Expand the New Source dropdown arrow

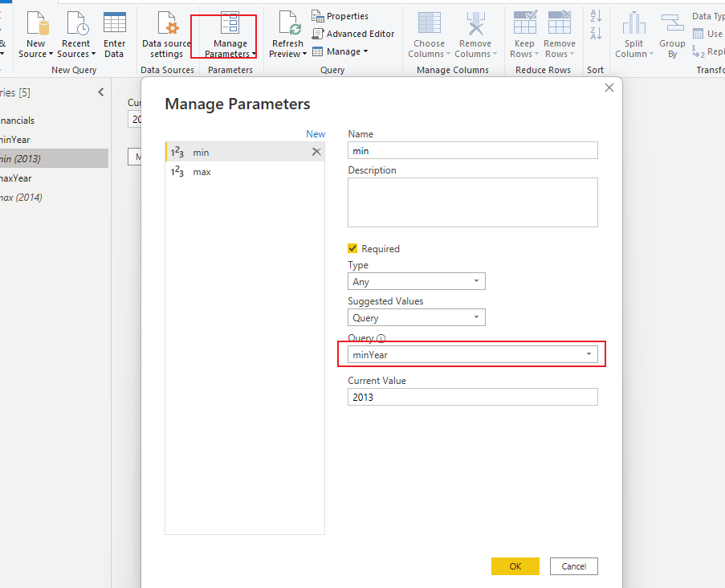tap(51, 54)
